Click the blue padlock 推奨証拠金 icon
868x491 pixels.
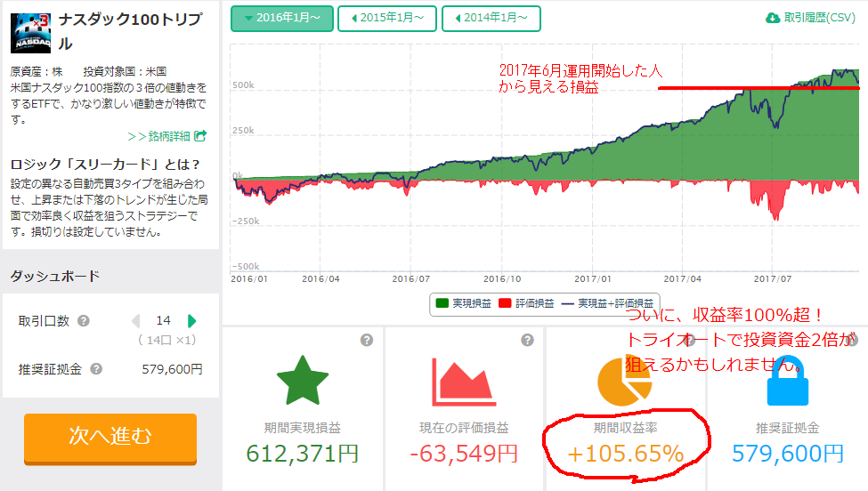[788, 382]
